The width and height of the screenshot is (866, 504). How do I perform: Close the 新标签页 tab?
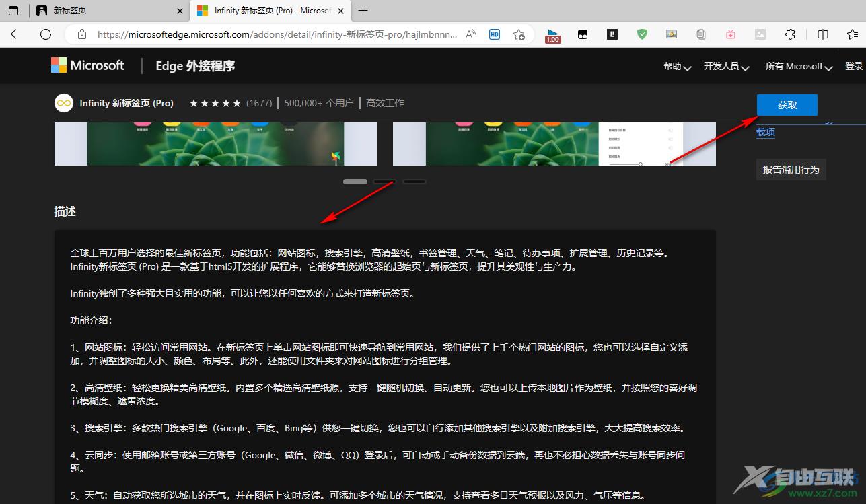[180, 11]
